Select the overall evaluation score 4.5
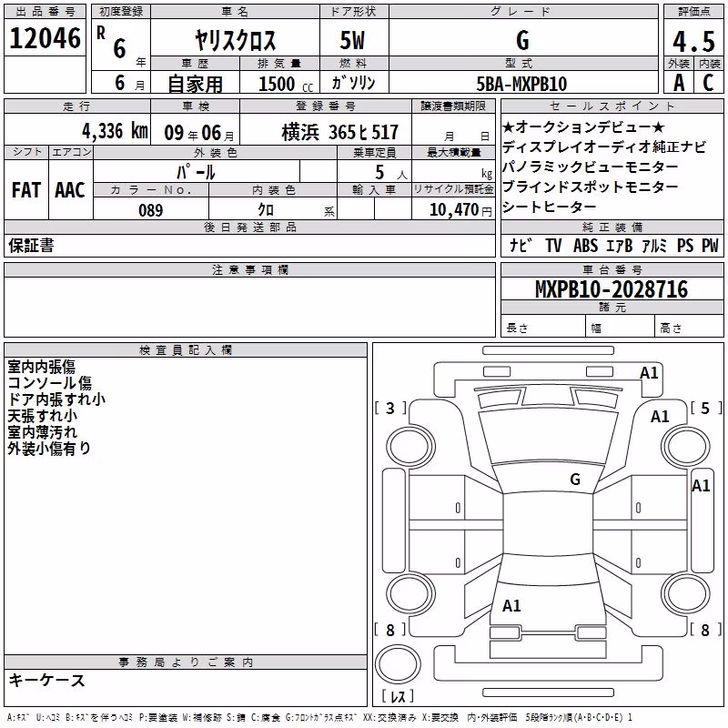Viewport: 728px width, 728px height. 693,41
